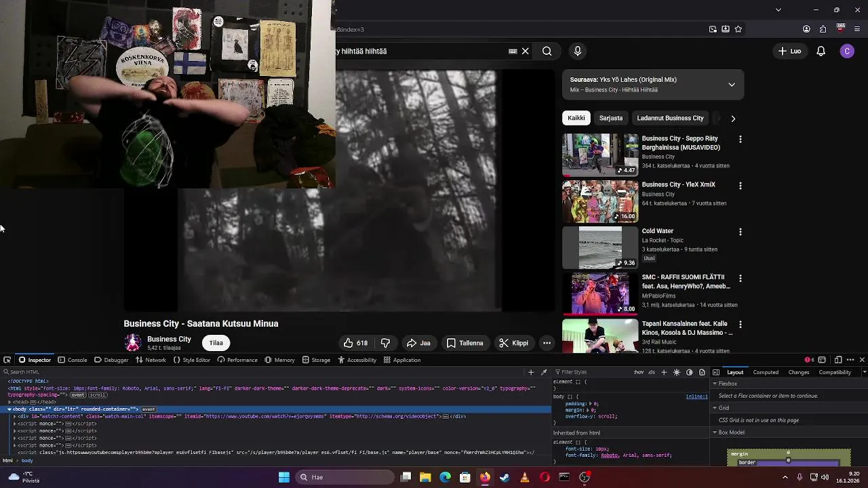Show the devtools error count badge

click(x=808, y=360)
